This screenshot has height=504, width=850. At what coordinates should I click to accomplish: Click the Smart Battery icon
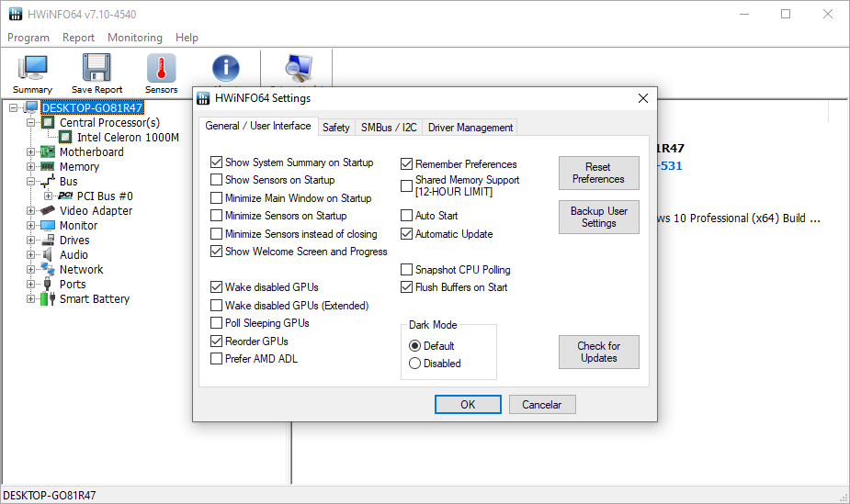point(48,298)
